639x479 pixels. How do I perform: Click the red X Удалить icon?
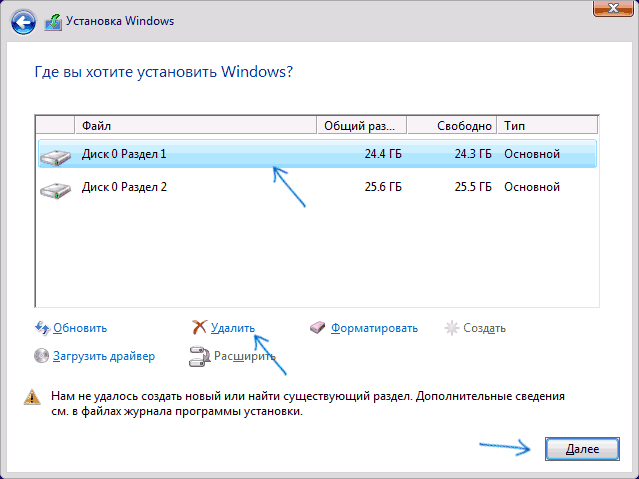coord(200,328)
